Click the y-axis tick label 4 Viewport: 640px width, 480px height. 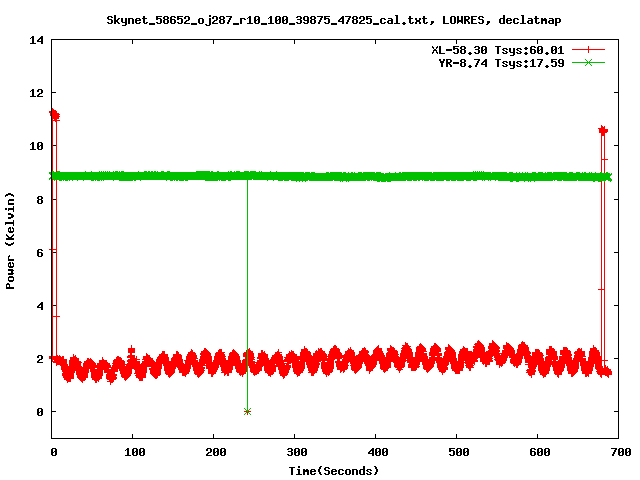[x=40, y=306]
